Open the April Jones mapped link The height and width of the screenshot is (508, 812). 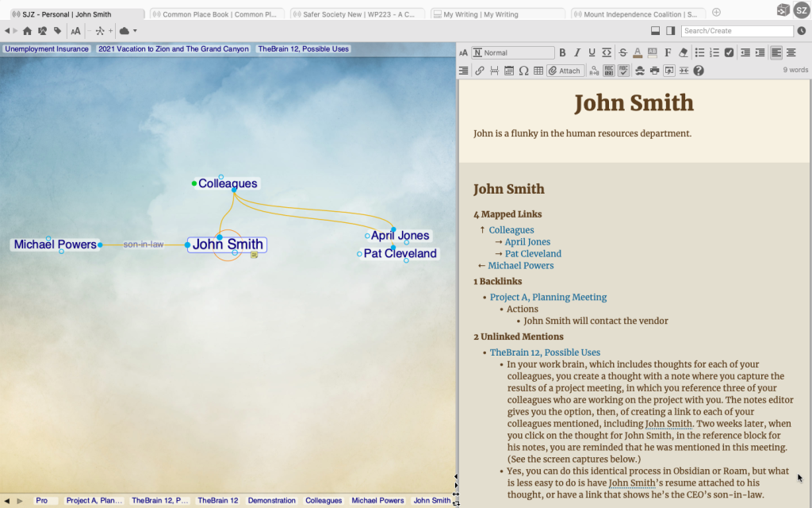tap(527, 241)
